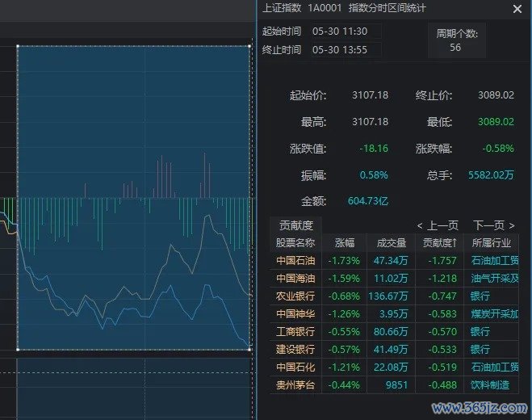This screenshot has width=532, height=420.
Task: Select the 中国神华 stock row
Action: point(394,313)
